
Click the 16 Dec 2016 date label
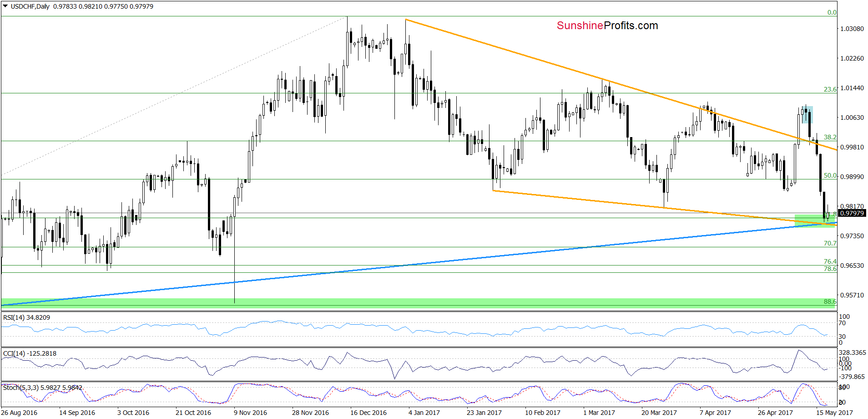click(x=368, y=413)
